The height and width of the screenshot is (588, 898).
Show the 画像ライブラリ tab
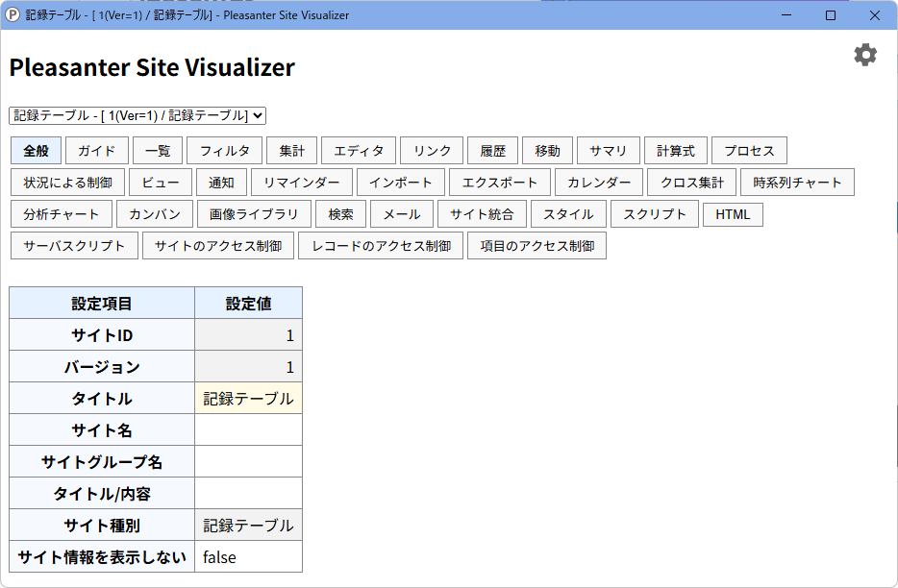click(x=254, y=214)
